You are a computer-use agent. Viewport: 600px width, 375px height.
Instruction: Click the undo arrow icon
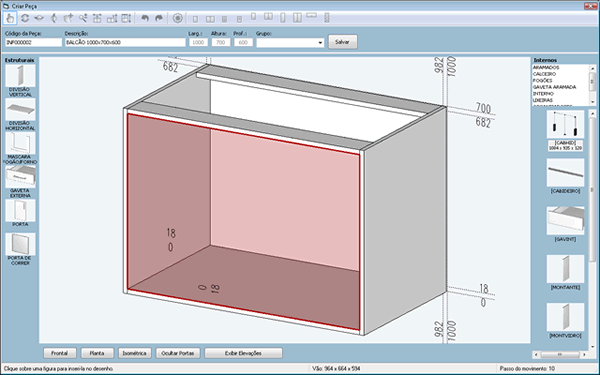point(145,18)
